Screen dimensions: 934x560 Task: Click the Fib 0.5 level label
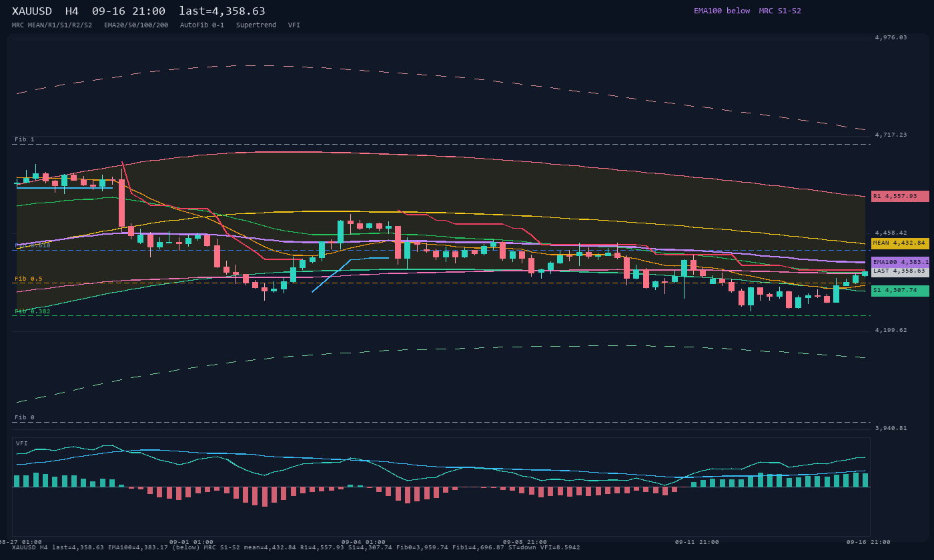pos(29,279)
